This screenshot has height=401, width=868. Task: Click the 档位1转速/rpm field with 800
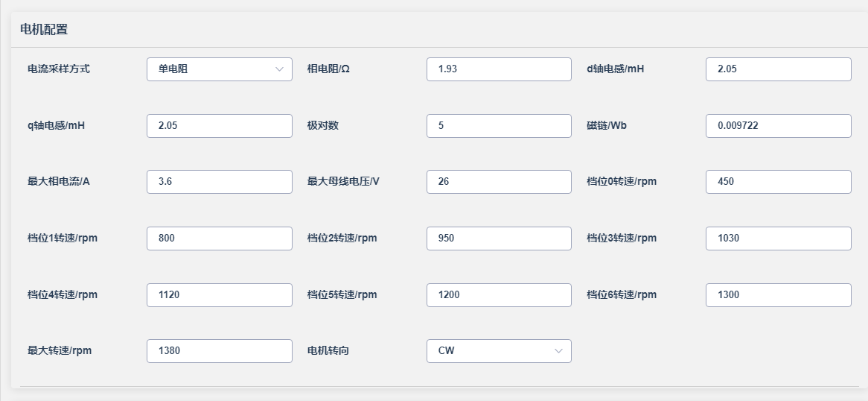[219, 239]
